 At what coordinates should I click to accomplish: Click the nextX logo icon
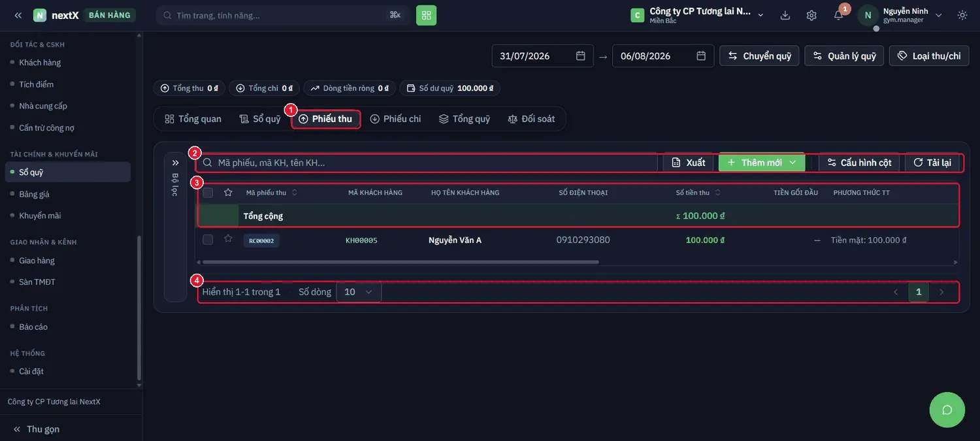click(x=40, y=15)
